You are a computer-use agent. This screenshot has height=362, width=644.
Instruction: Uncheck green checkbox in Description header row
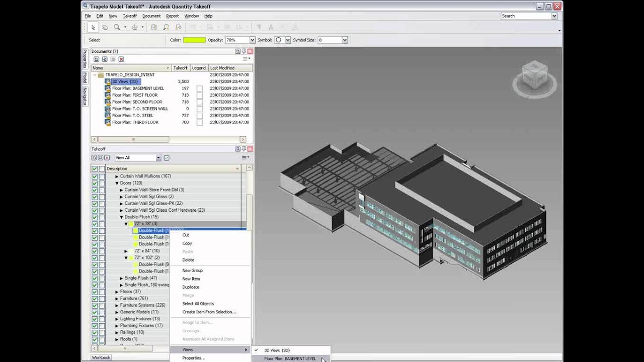coord(95,168)
